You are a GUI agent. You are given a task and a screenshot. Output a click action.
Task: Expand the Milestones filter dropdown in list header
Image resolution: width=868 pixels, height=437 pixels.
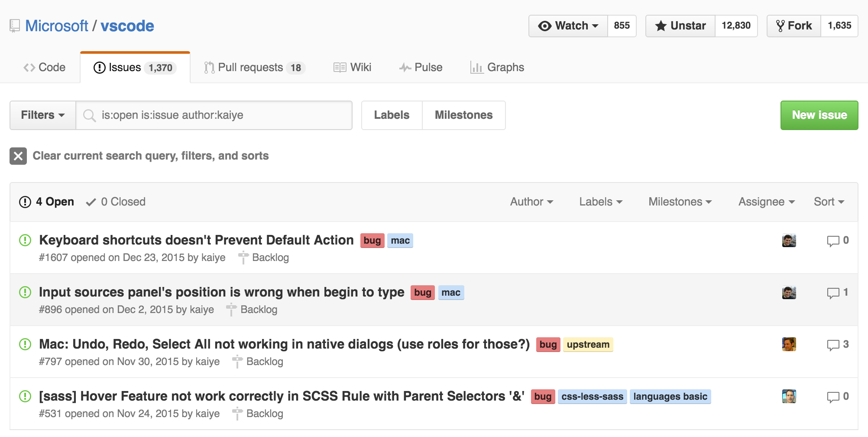[x=680, y=202]
